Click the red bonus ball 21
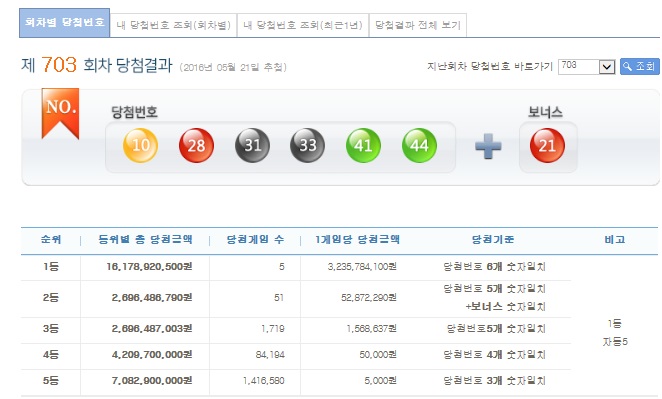The height and width of the screenshot is (399, 662). point(548,145)
